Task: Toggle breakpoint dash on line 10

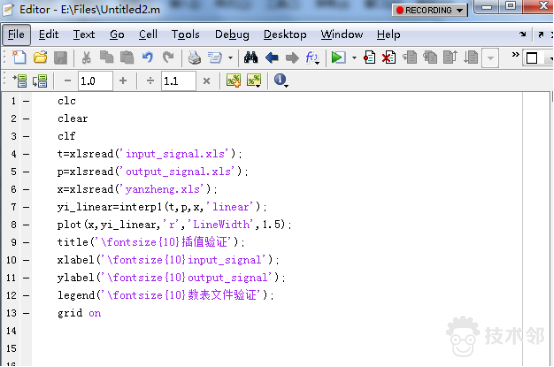Action: tap(26, 260)
